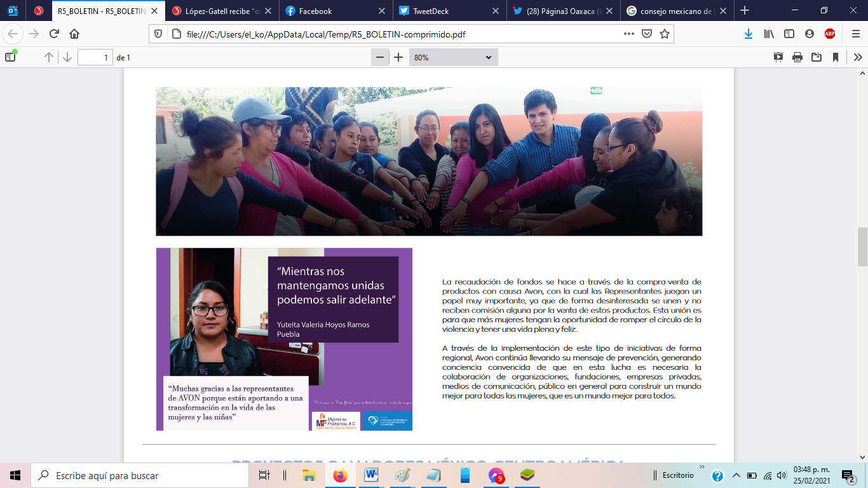Open Firefox account icon

tap(810, 34)
